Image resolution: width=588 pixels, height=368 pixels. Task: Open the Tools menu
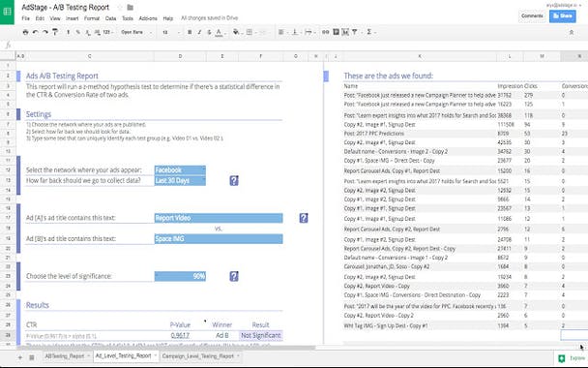point(128,18)
